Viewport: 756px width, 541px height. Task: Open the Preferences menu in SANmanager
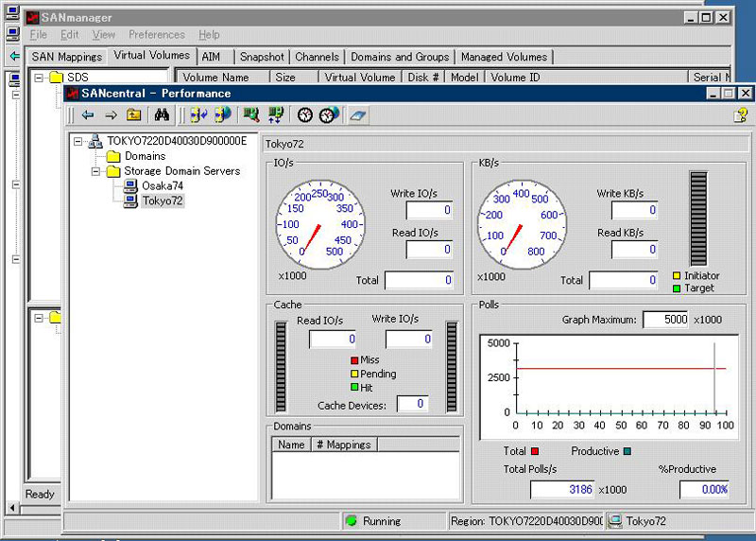(157, 35)
